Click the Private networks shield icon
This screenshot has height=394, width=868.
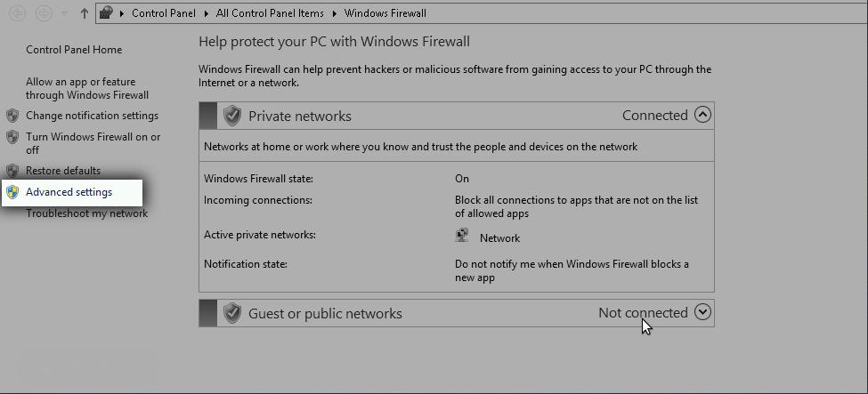(x=232, y=116)
